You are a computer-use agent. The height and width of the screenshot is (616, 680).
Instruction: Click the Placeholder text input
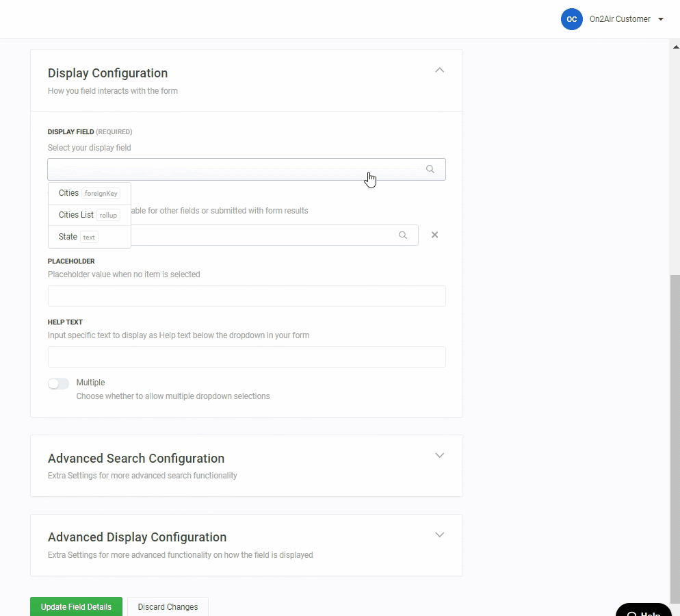[x=246, y=296]
